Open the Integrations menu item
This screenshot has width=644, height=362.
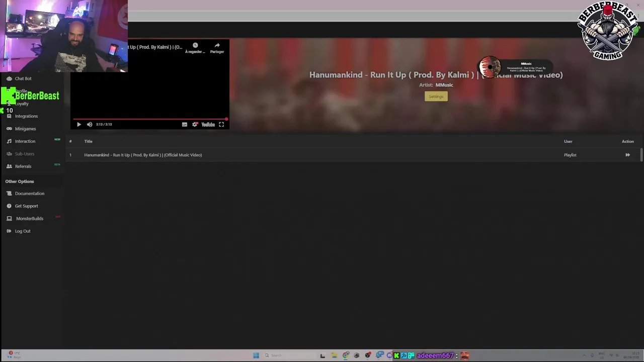pos(26,116)
